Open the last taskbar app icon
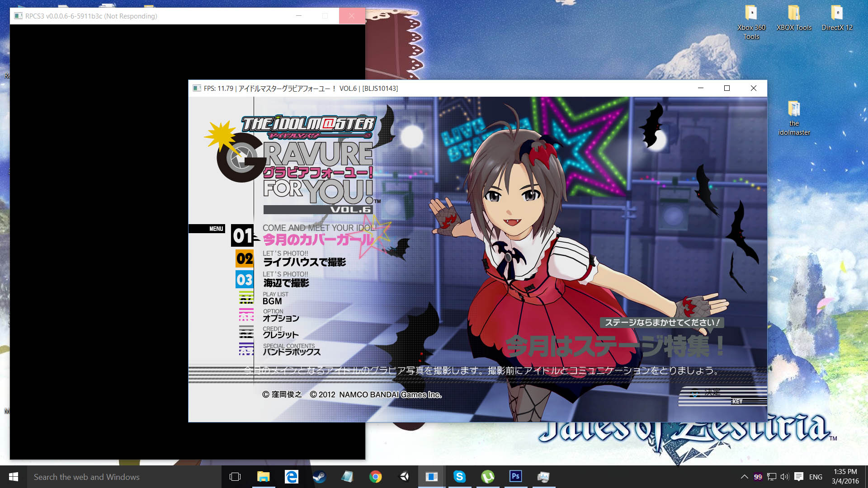 (x=543, y=477)
